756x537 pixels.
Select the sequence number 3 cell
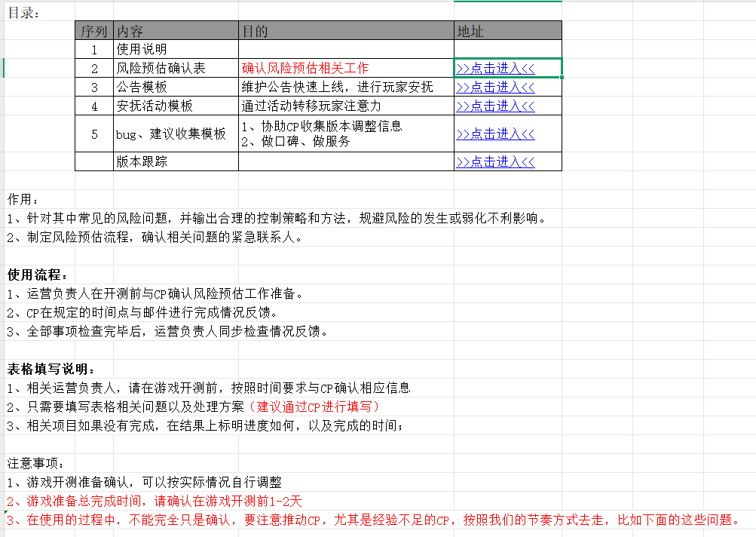[94, 87]
